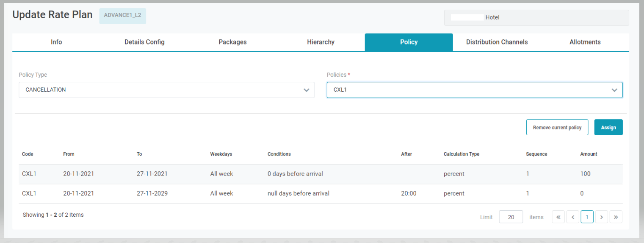Image resolution: width=644 pixels, height=243 pixels.
Task: Switch to the Packages tab
Action: 232,42
